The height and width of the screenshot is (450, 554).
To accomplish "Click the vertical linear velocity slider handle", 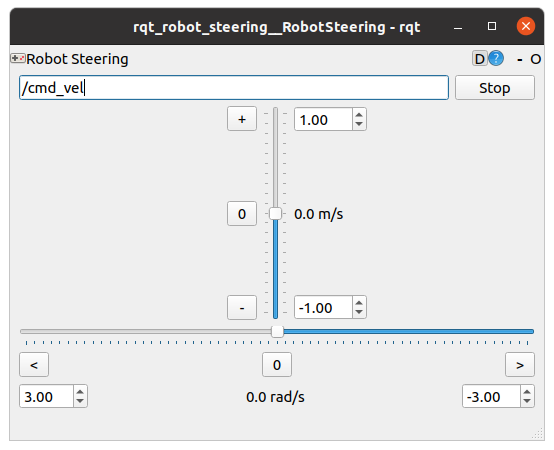I will pyautogui.click(x=276, y=214).
